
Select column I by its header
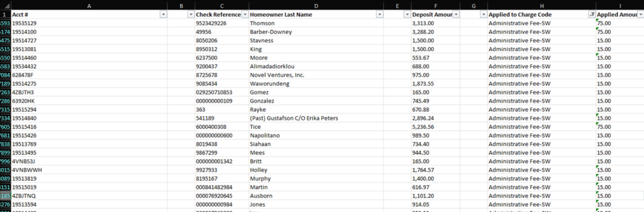tap(620, 6)
